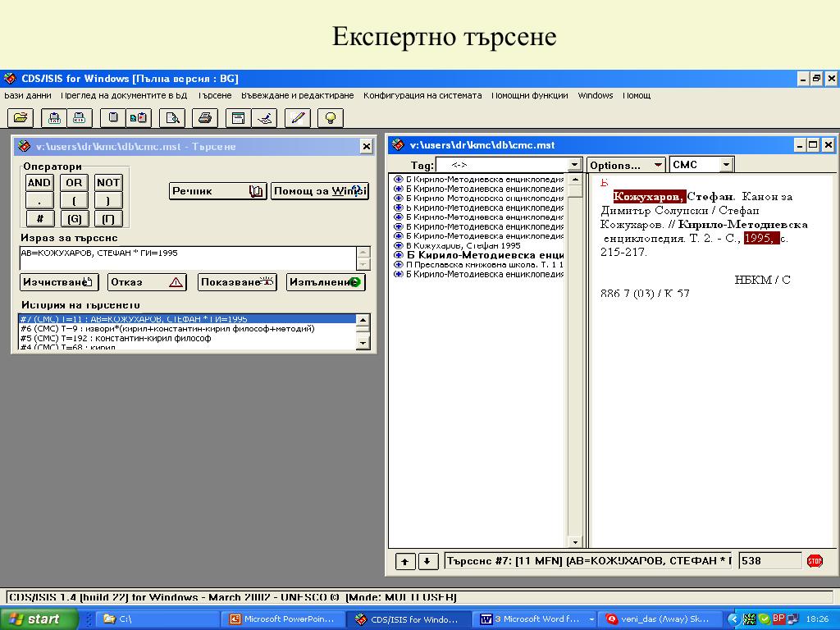Go to next record with down arrow

[x=427, y=561]
